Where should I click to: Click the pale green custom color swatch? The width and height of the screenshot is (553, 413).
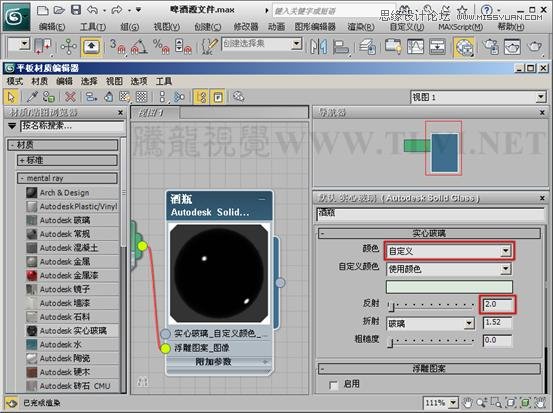coord(449,287)
